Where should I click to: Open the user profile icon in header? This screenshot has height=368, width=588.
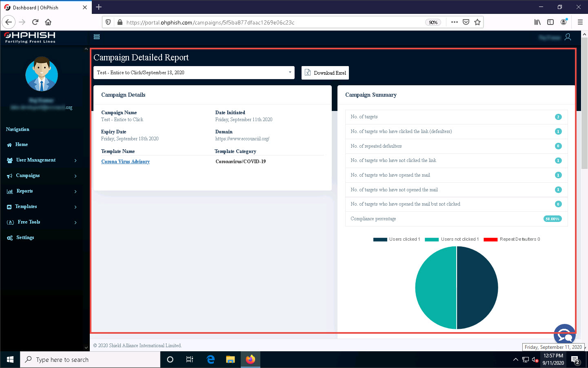point(568,37)
